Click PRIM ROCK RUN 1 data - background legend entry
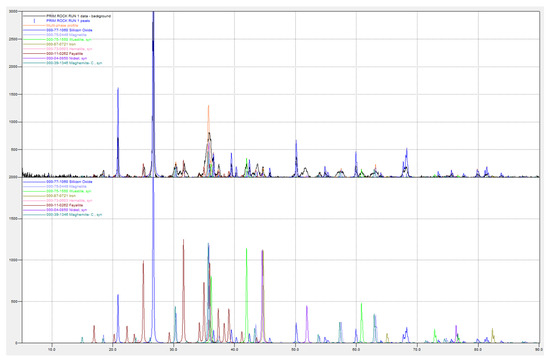Screen dimensions: 550x363 [79, 16]
